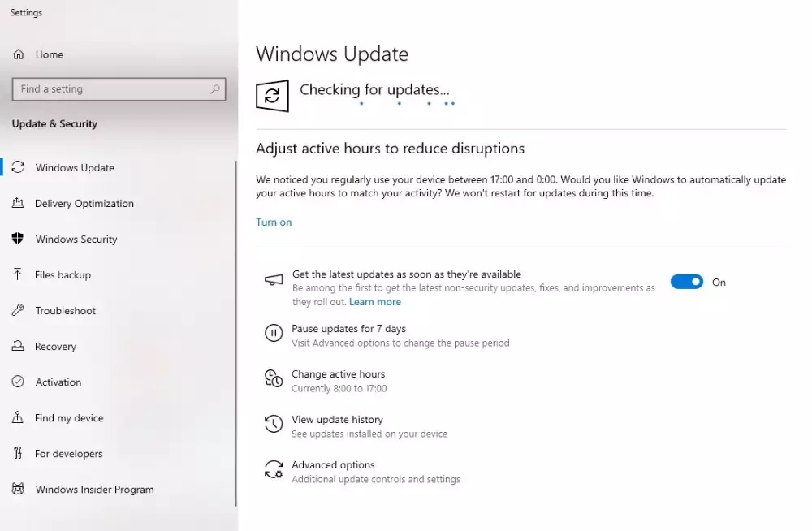This screenshot has height=531, width=812.
Task: Click the search magnifier icon
Action: click(x=215, y=89)
